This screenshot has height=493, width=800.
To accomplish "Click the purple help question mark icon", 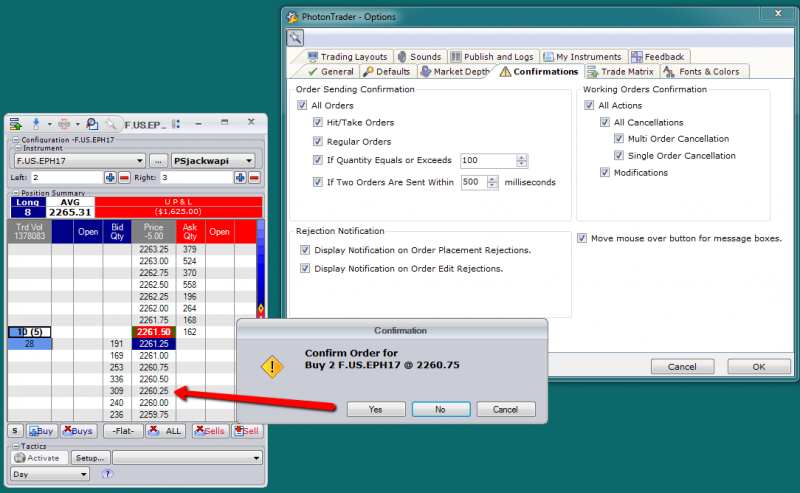I will pos(107,474).
